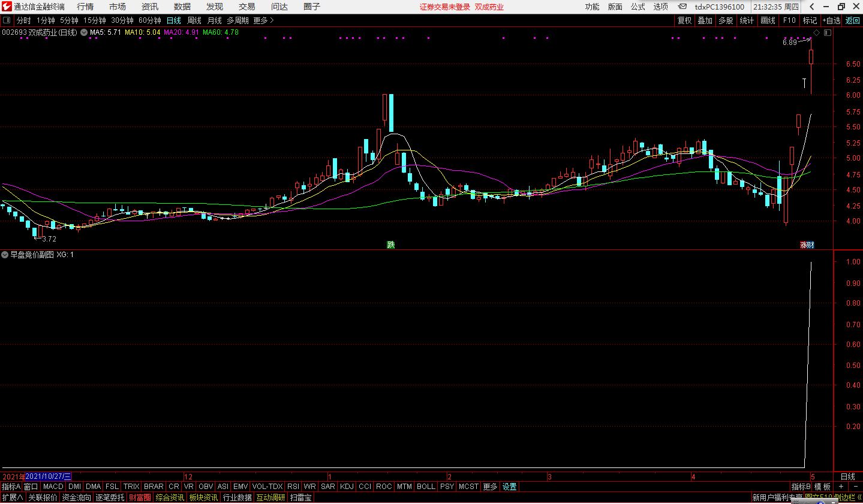The width and height of the screenshot is (863, 504).
Task: Switch to the 周线 weekly period
Action: point(194,20)
